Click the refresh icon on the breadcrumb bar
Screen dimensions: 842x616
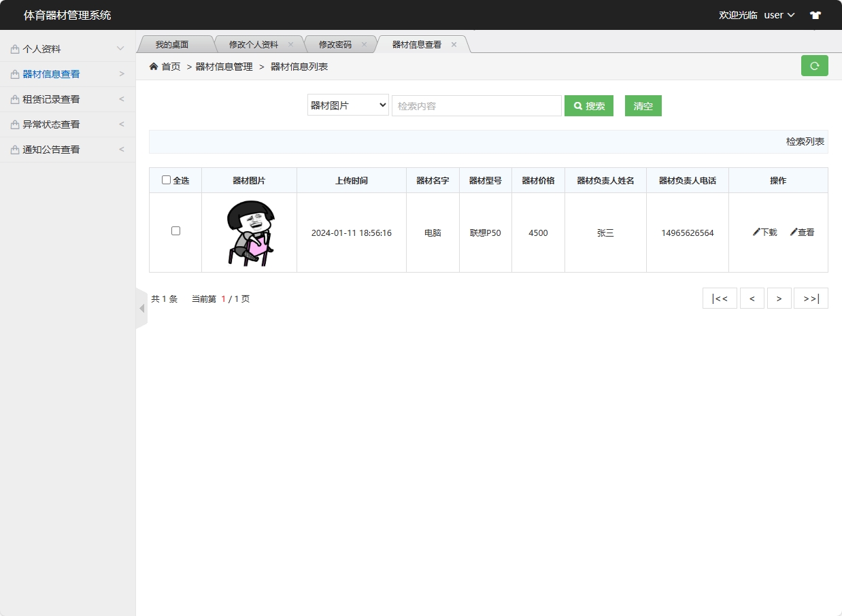coord(814,66)
